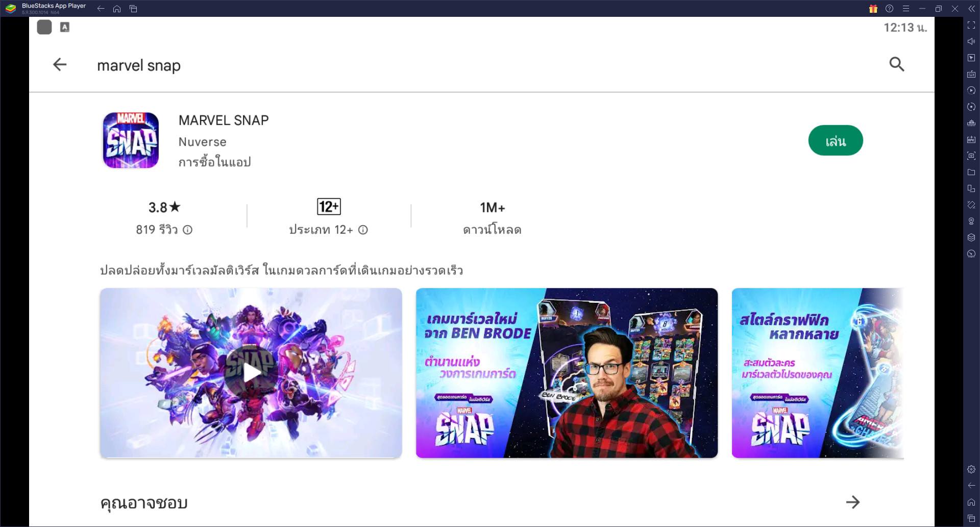The height and width of the screenshot is (527, 980).
Task: Click the sidebar Android back arrow
Action: (971, 486)
